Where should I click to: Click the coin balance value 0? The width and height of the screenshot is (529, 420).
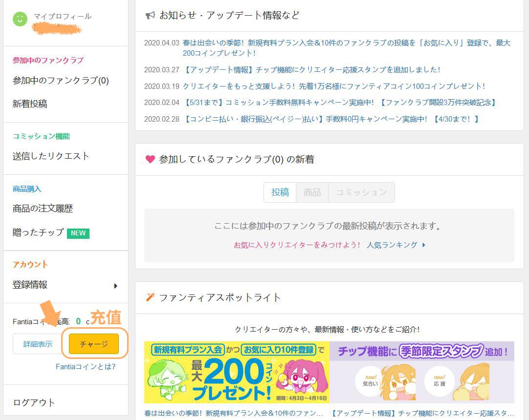click(78, 321)
